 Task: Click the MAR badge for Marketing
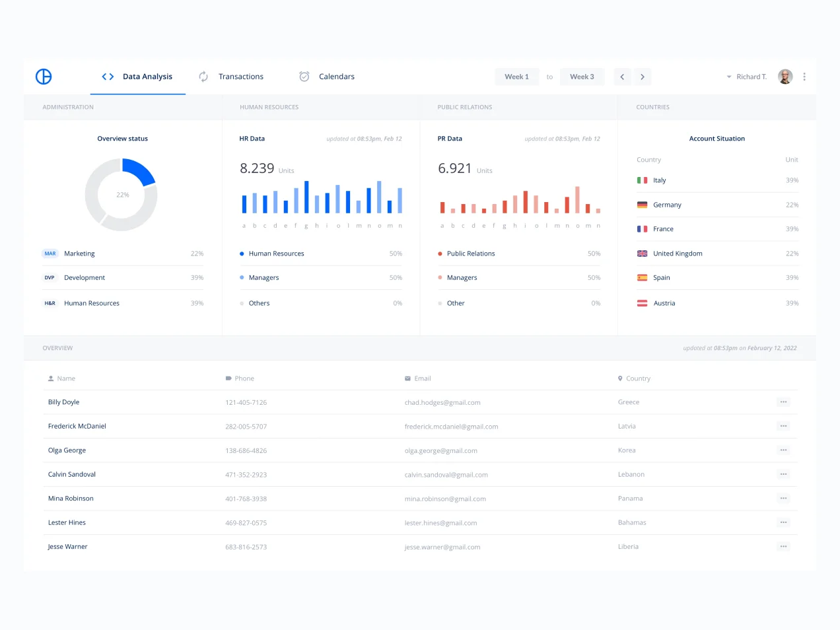50,254
